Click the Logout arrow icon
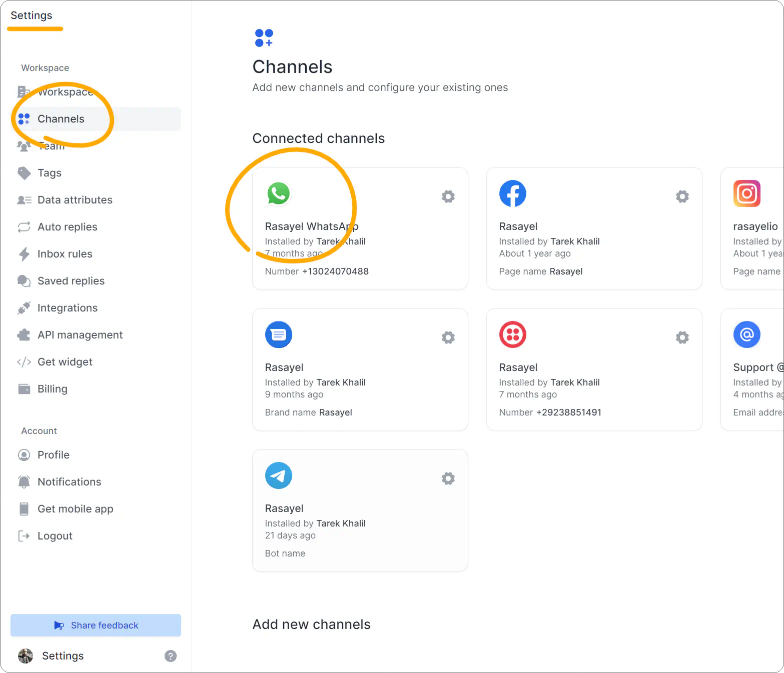 click(x=24, y=536)
